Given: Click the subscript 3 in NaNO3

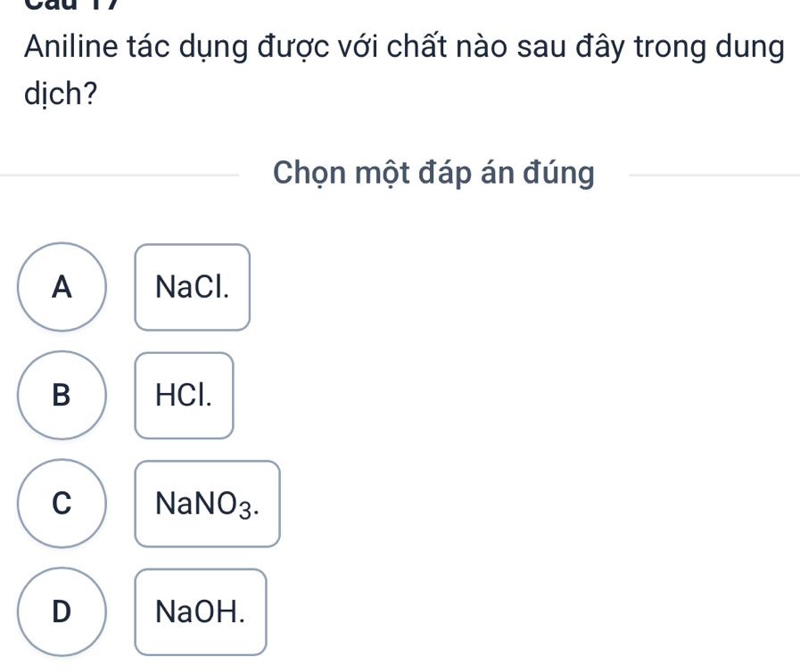Looking at the screenshot, I should tap(252, 511).
